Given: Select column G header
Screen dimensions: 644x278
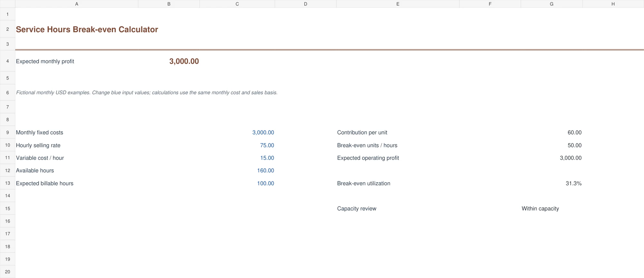Looking at the screenshot, I should (x=552, y=4).
